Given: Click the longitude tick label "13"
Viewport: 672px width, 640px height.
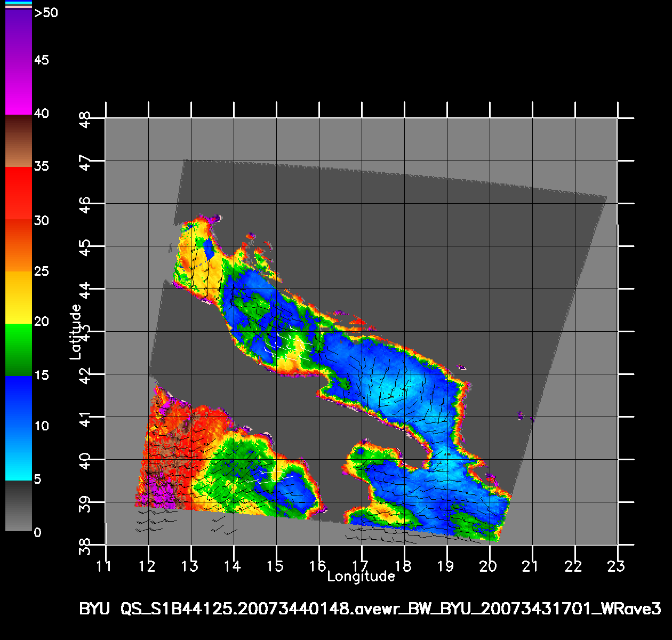Looking at the screenshot, I should pyautogui.click(x=190, y=566).
